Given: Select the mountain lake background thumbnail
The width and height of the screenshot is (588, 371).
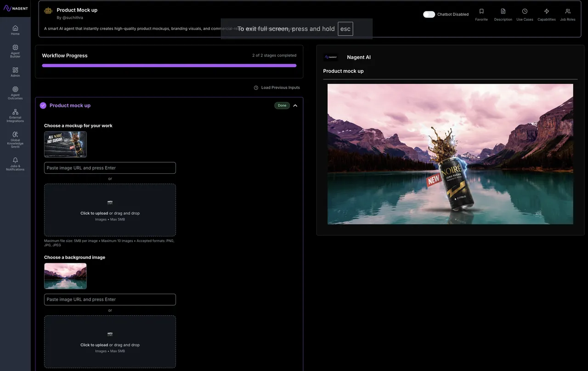Looking at the screenshot, I should [x=65, y=276].
